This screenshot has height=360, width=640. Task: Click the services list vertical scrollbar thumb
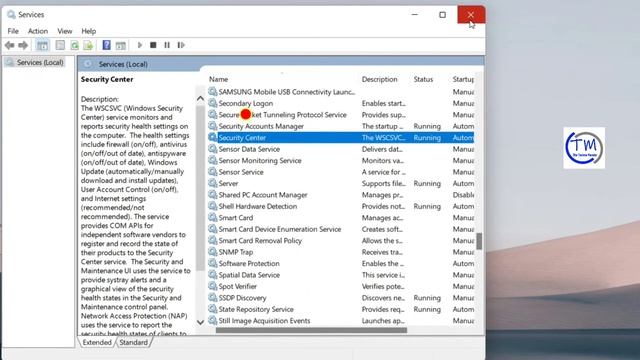[x=479, y=241]
